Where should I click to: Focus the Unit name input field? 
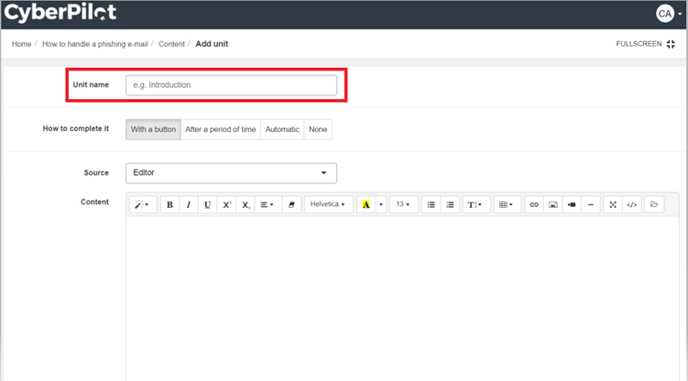point(231,85)
